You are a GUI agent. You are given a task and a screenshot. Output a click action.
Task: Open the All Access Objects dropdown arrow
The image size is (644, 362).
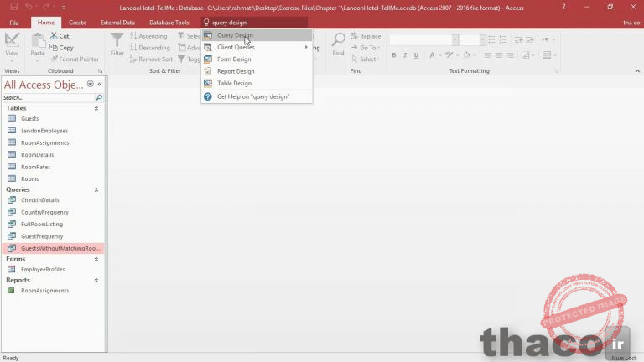pyautogui.click(x=91, y=84)
